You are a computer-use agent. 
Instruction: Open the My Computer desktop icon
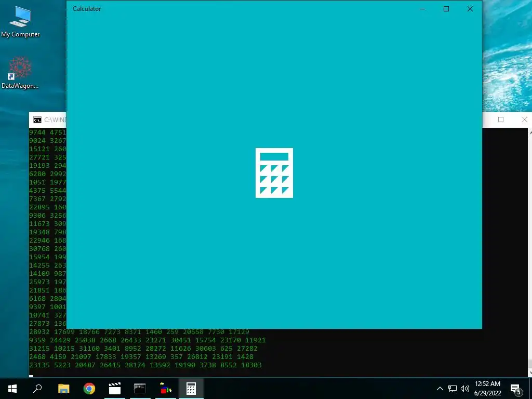[20, 21]
